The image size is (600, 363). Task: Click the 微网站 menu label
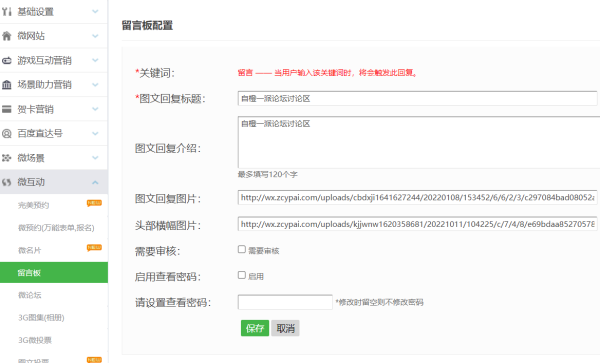(31, 36)
